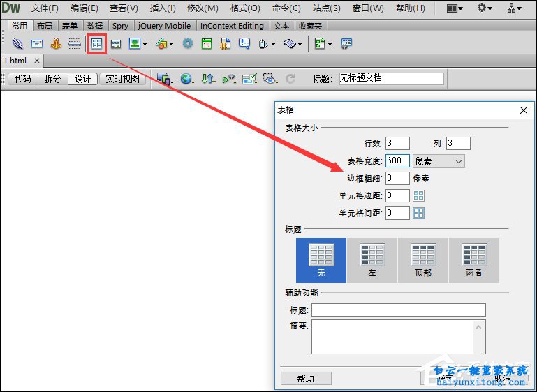537x392 pixels.
Task: Switch to the InContext Editing tab
Action: [233, 26]
